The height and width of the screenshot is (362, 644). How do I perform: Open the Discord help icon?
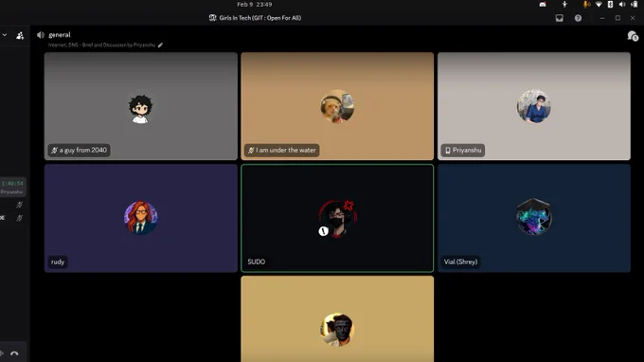(x=578, y=18)
